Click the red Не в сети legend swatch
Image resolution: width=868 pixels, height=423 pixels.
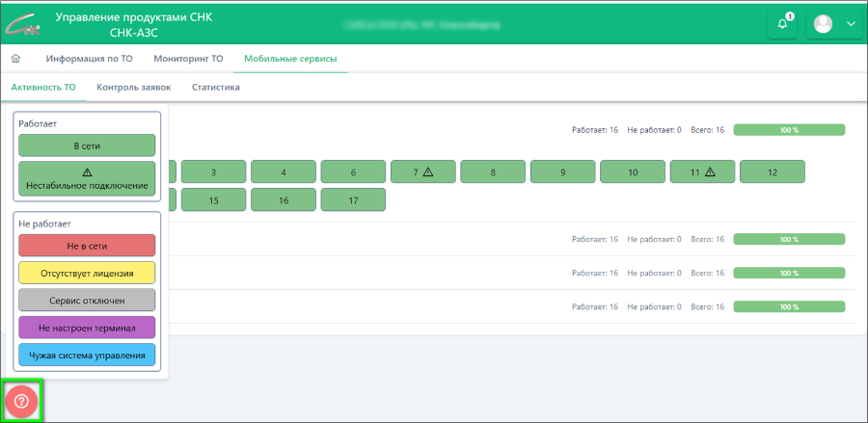pyautogui.click(x=87, y=246)
